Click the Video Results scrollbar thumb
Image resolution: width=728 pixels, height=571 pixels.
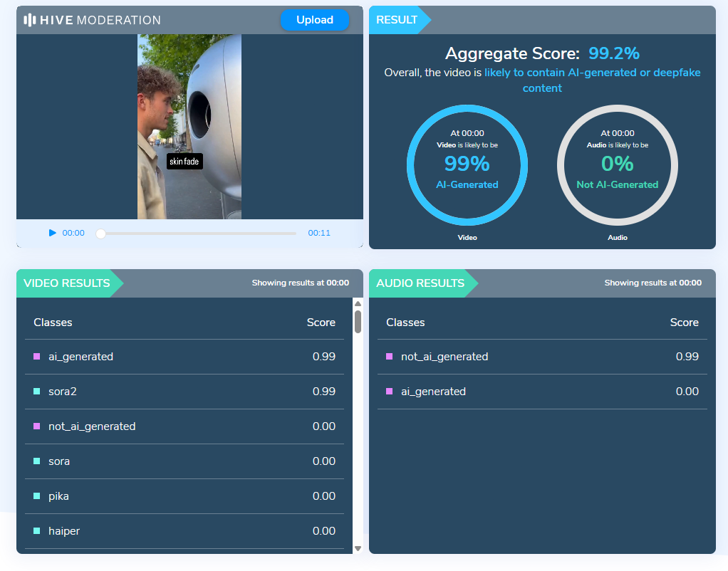(x=358, y=321)
